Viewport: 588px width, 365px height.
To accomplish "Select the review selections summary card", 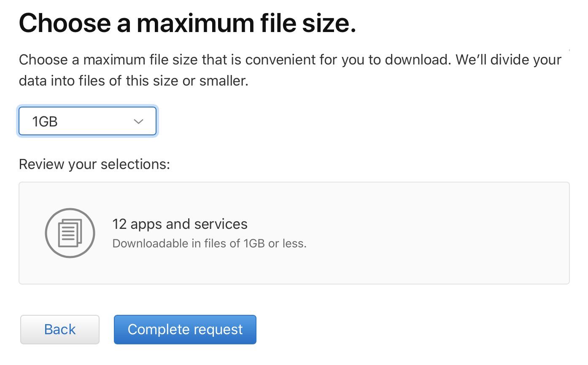I will [x=293, y=233].
